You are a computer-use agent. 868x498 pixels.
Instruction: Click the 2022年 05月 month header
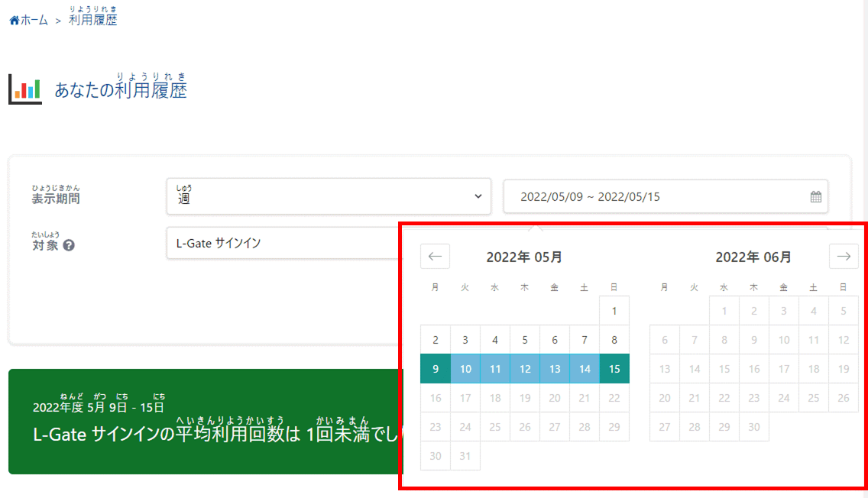[524, 257]
